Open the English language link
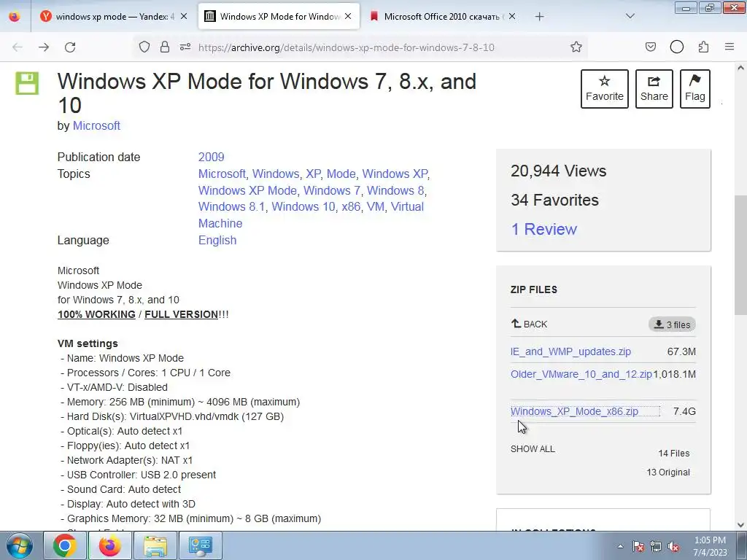This screenshot has height=560, width=747. (x=217, y=240)
